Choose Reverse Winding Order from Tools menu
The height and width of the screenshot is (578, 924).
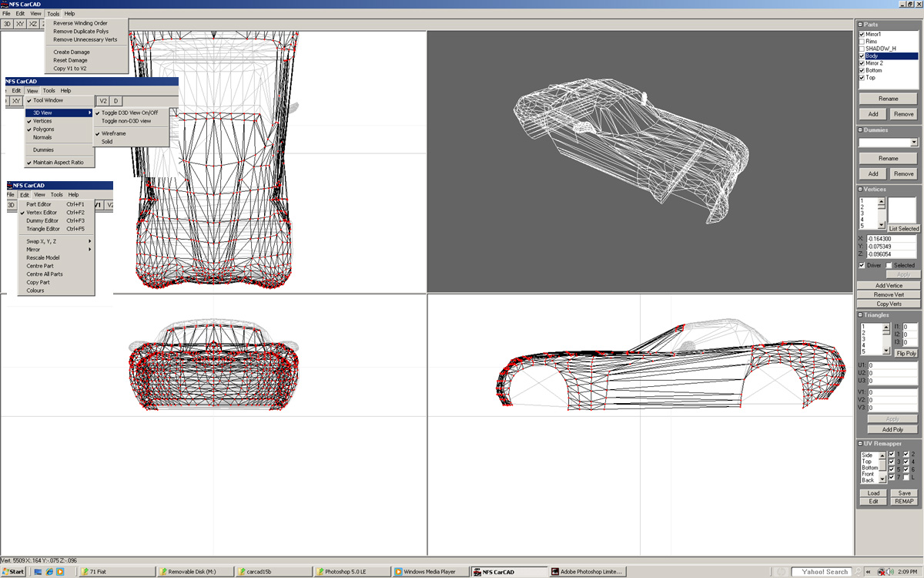tap(80, 23)
